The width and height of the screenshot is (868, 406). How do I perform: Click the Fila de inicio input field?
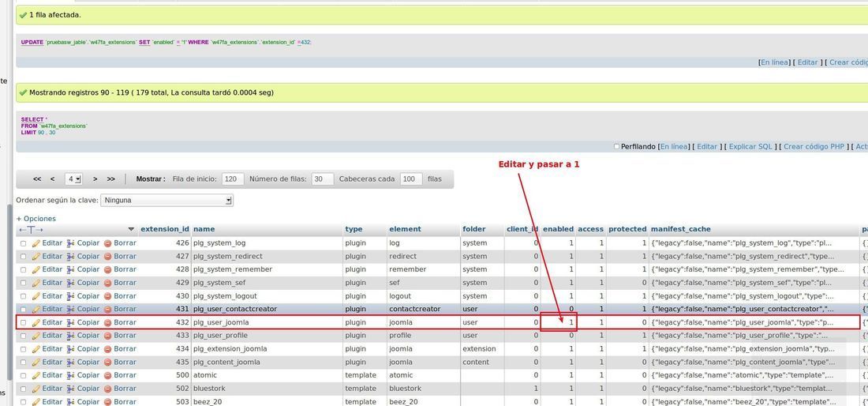click(233, 179)
